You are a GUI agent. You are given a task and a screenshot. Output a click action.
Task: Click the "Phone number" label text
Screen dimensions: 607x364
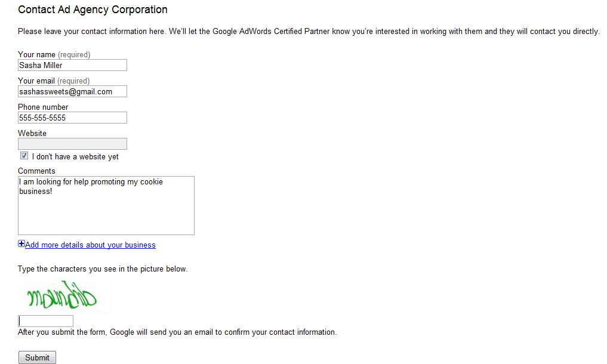(x=43, y=107)
